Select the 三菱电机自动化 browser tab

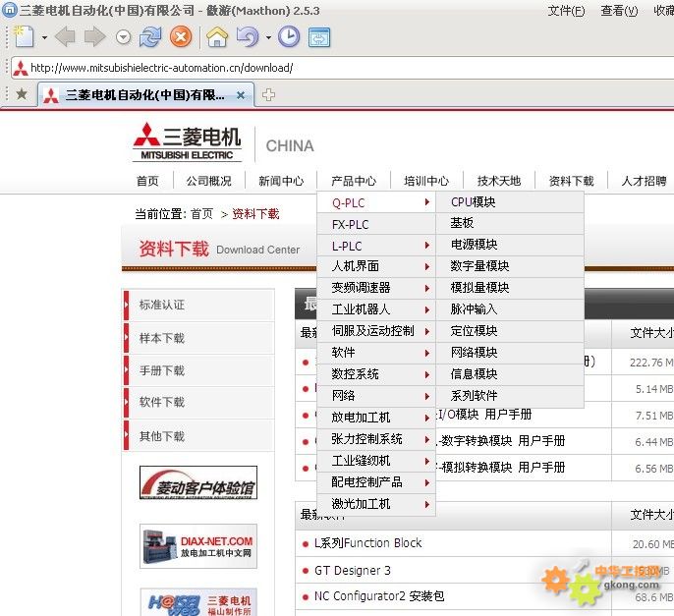pos(146,95)
